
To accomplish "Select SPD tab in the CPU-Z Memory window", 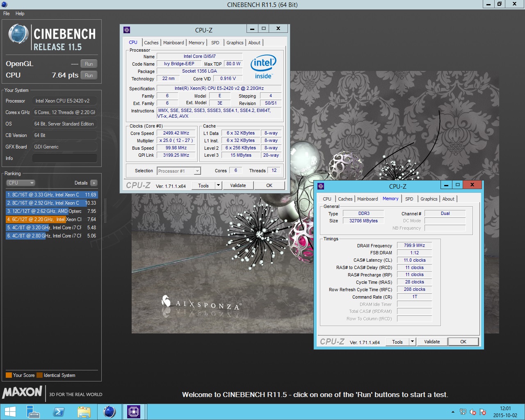I will click(x=409, y=199).
